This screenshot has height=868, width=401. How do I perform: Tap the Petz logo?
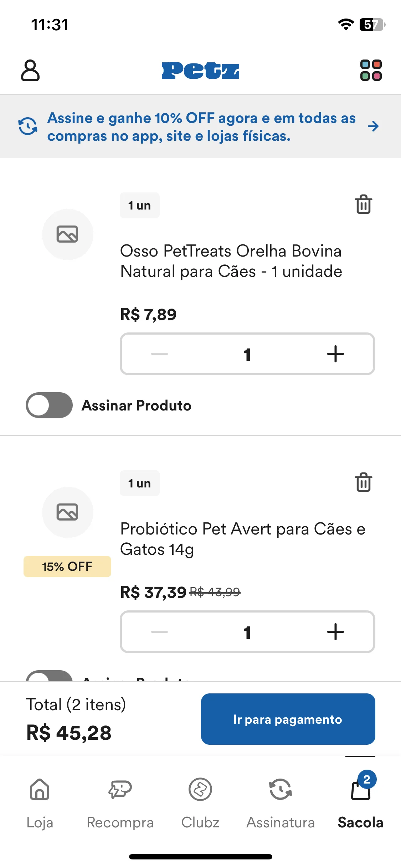[200, 70]
